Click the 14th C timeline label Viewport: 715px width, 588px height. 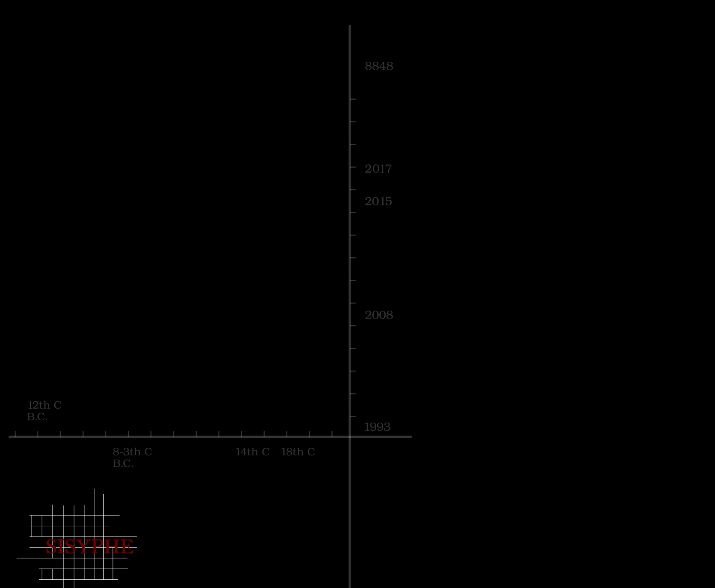(252, 452)
